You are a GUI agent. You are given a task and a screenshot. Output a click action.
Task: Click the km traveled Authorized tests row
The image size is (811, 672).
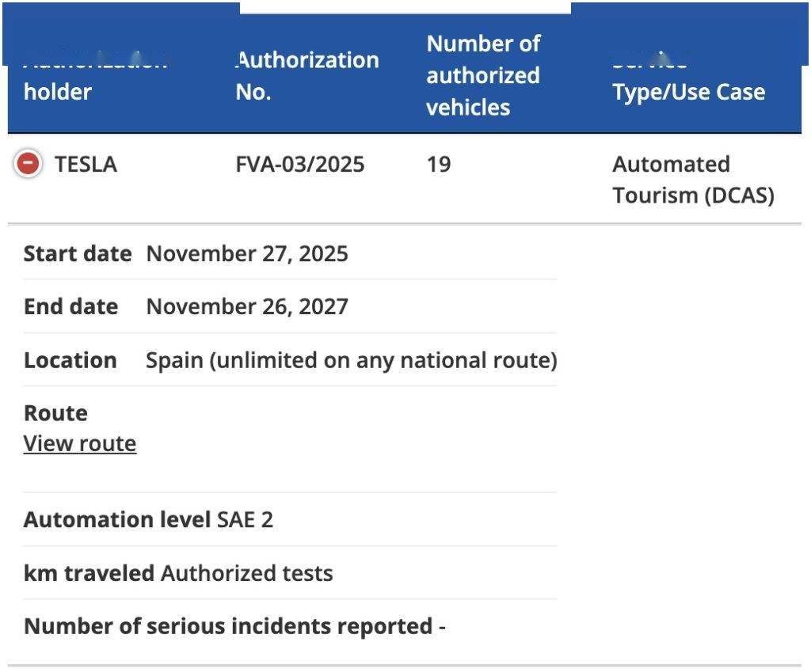click(x=178, y=573)
